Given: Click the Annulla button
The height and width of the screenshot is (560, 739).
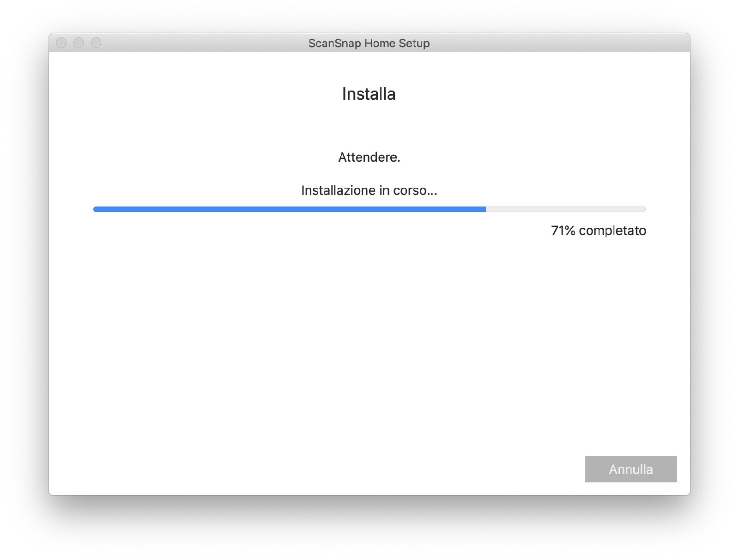Looking at the screenshot, I should [x=631, y=469].
